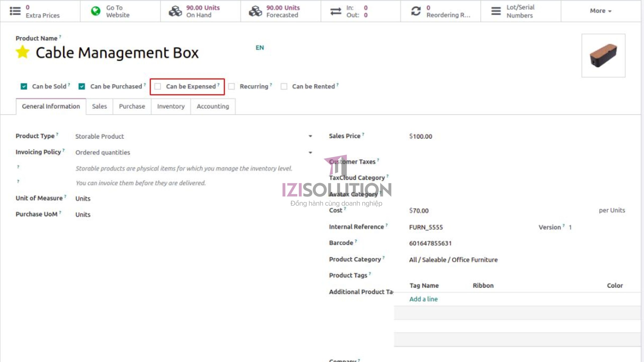Check the Recurring checkbox

[231, 86]
